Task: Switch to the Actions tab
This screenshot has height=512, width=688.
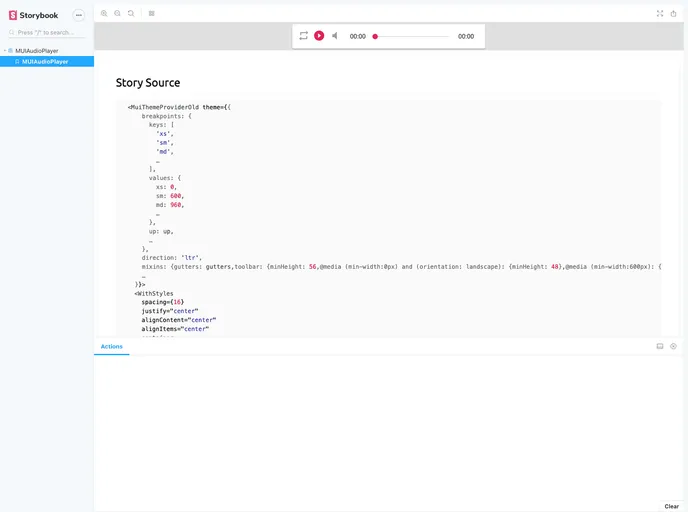Action: click(111, 347)
